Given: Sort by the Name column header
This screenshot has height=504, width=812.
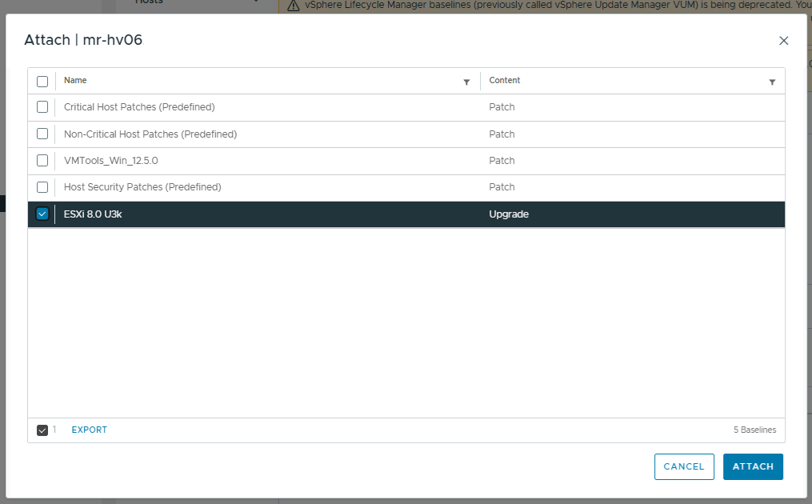Looking at the screenshot, I should [x=75, y=80].
